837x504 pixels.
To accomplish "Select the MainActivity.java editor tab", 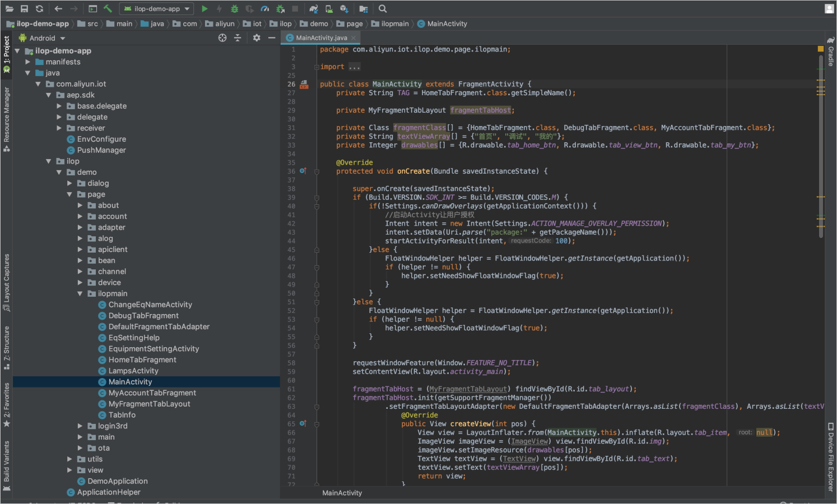I will coord(322,38).
